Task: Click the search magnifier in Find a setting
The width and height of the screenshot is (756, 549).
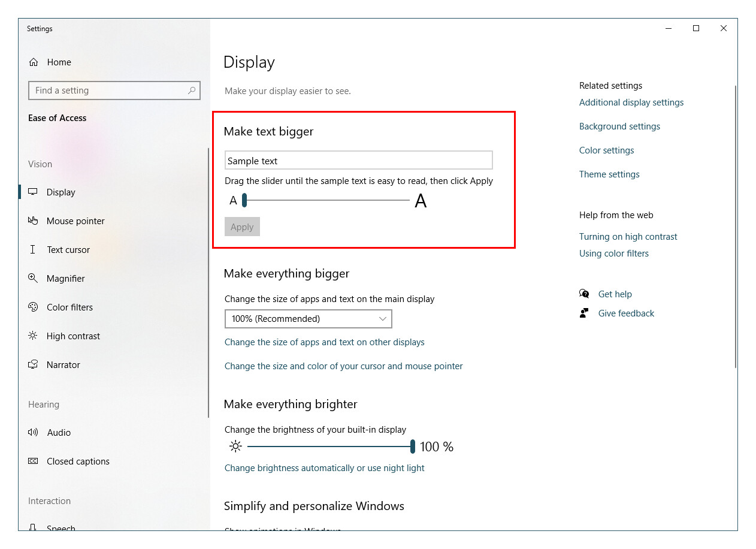Action: coord(192,91)
